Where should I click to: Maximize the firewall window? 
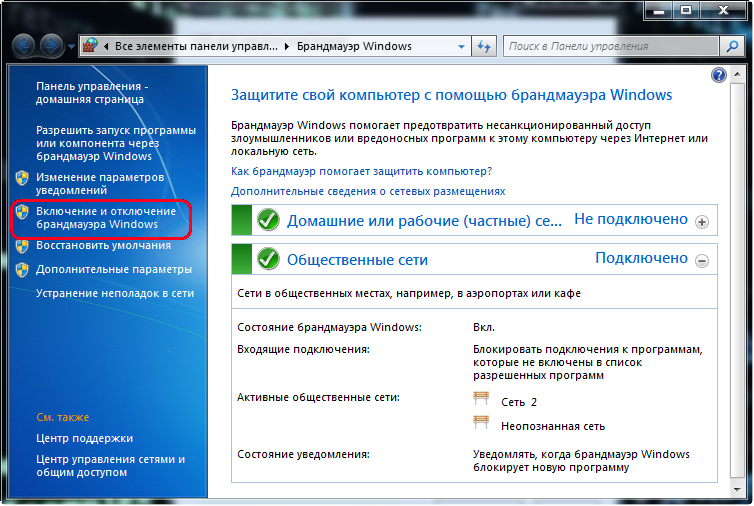pyautogui.click(x=686, y=11)
